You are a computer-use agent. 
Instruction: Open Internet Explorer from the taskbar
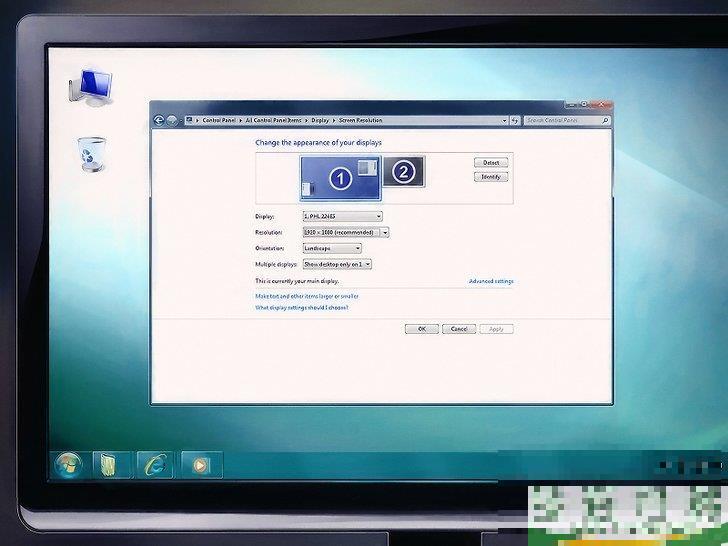pyautogui.click(x=156, y=464)
